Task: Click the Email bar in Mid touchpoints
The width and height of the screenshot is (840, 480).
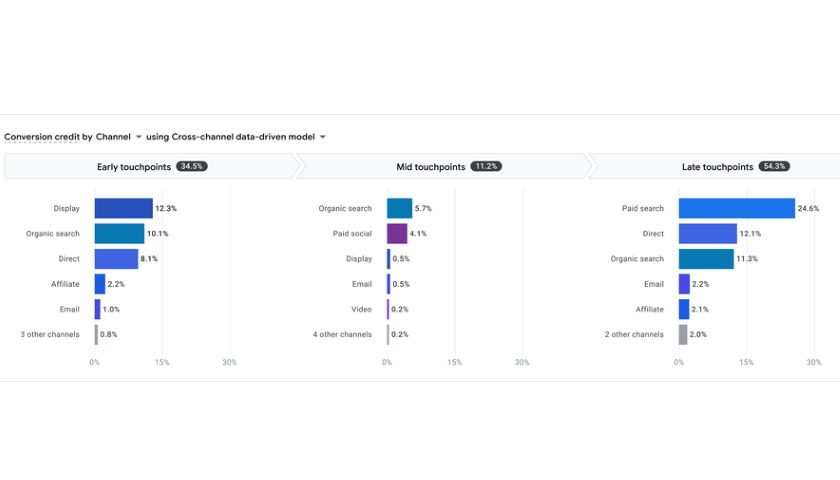Action: point(388,284)
